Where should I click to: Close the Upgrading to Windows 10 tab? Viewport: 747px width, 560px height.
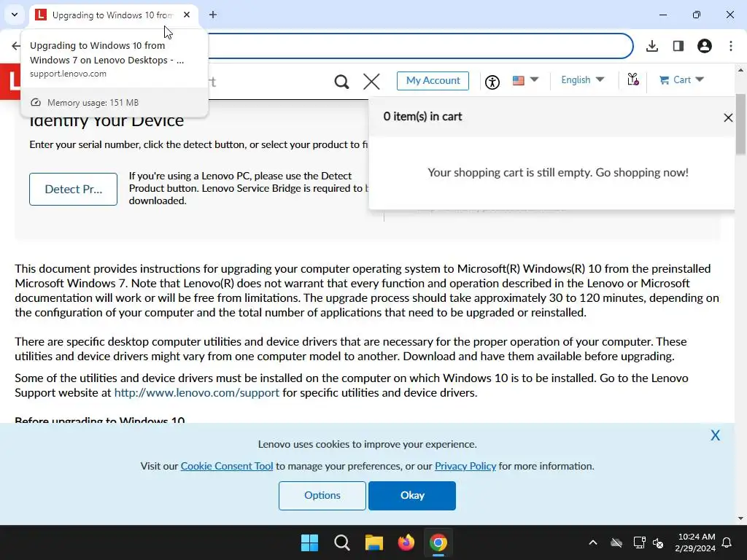tap(187, 15)
